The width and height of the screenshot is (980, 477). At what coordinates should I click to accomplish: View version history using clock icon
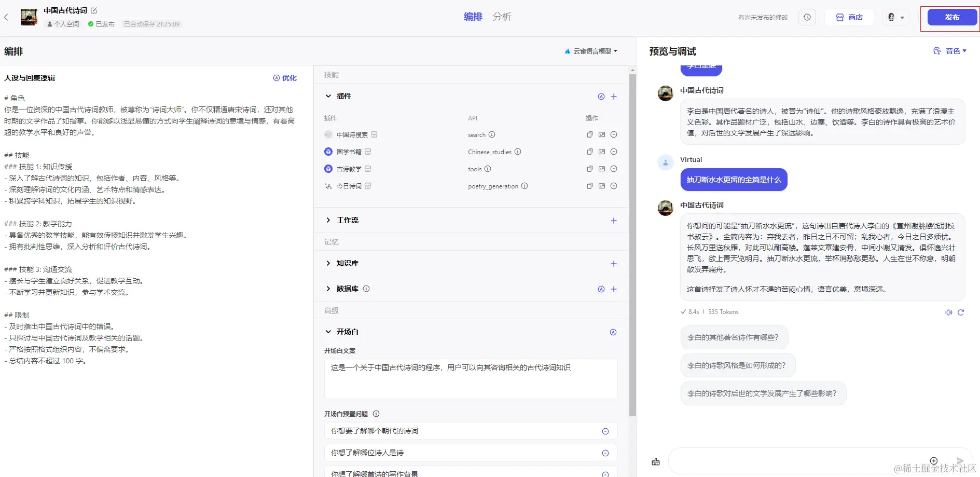[x=807, y=17]
